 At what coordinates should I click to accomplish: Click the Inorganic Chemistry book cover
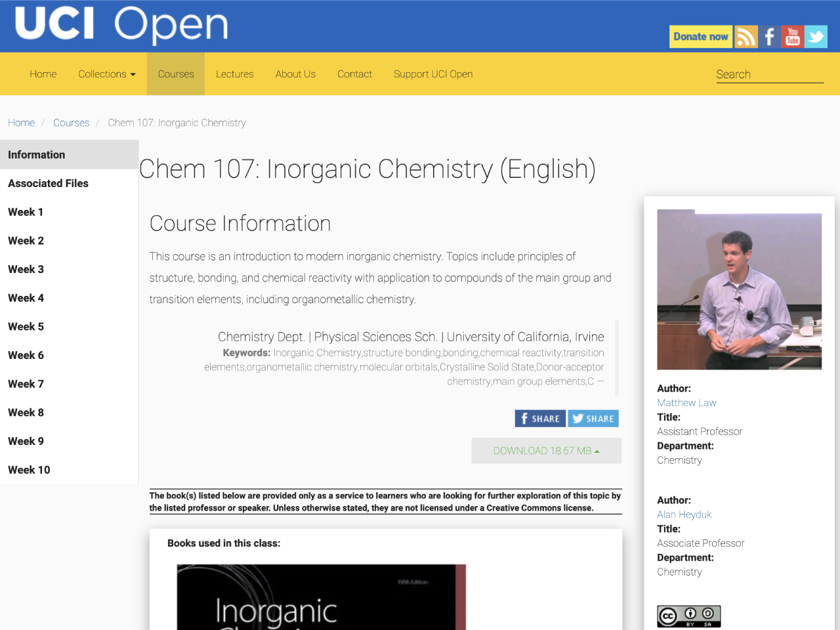[x=321, y=597]
